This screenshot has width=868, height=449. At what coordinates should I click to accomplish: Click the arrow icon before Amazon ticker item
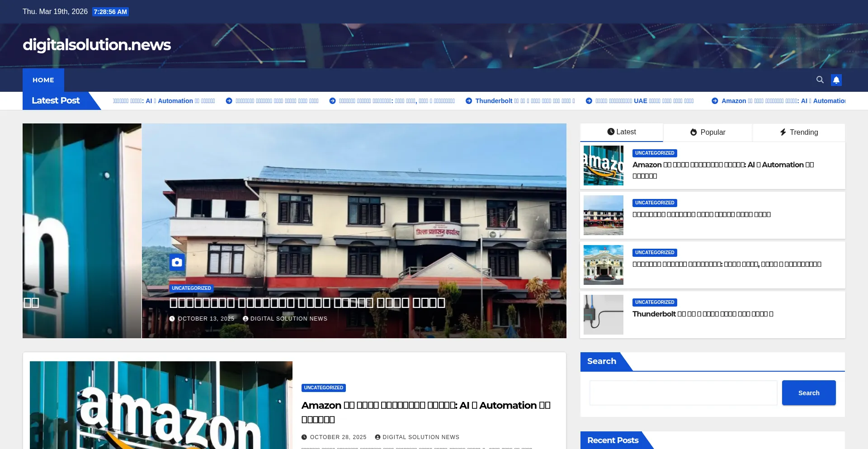tap(715, 101)
